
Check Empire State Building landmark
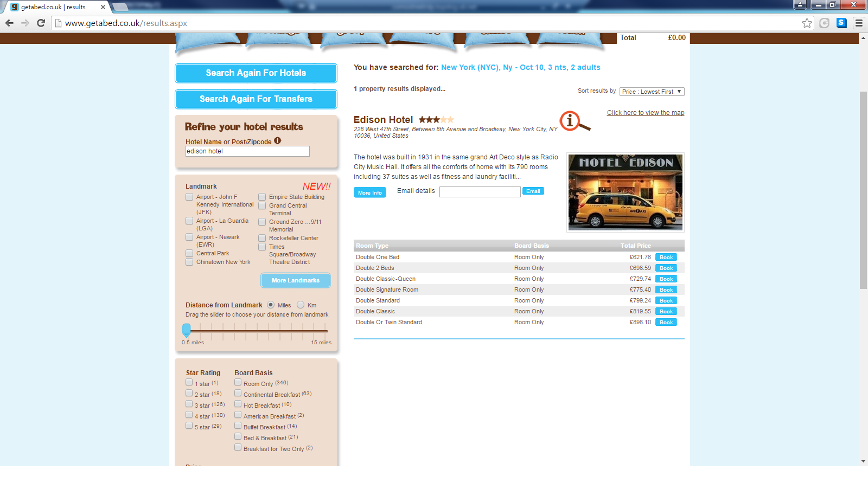[x=262, y=197]
